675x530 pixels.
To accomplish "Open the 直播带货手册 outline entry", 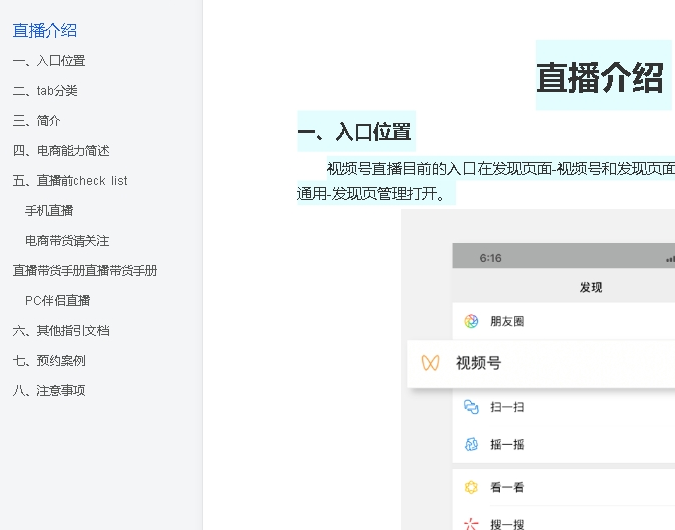I will 85,271.
